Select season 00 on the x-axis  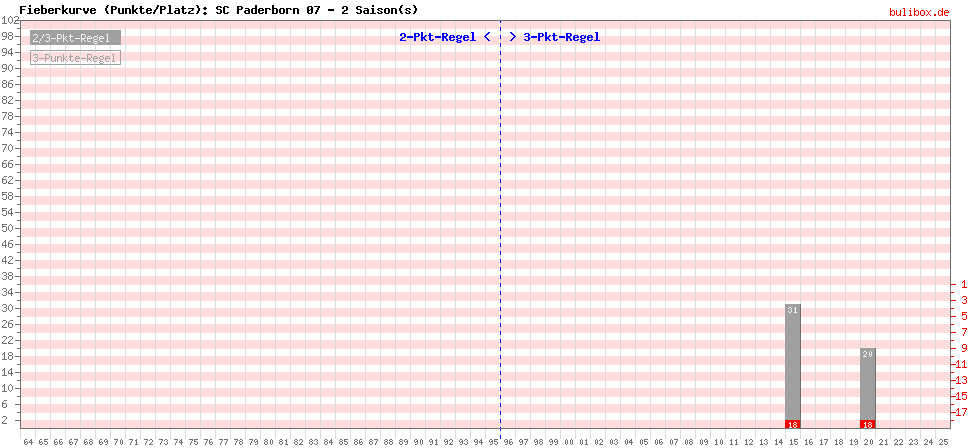tap(568, 441)
